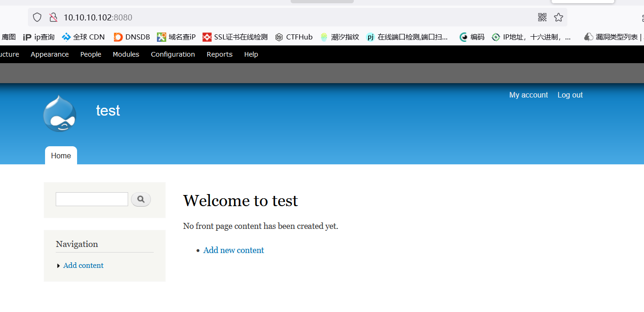Open the 漏洞类型列表 bookmark

click(x=612, y=37)
